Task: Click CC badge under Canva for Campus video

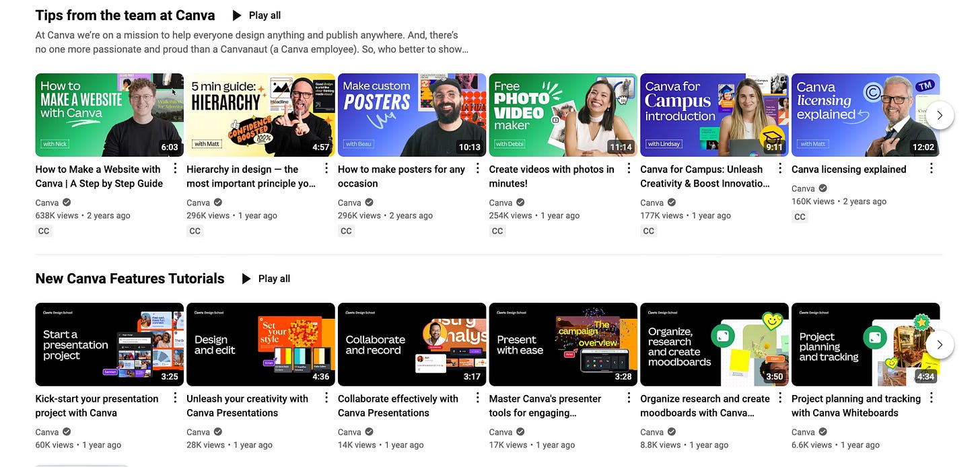Action: 649,231
